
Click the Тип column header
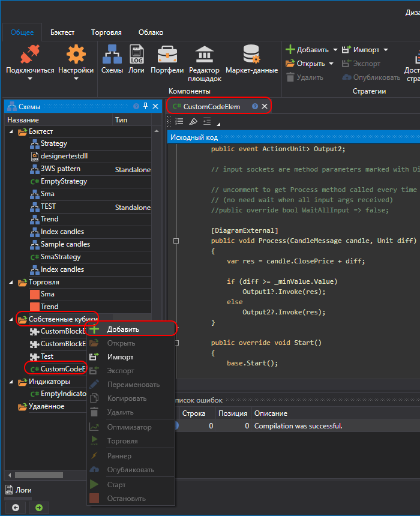pyautogui.click(x=131, y=120)
